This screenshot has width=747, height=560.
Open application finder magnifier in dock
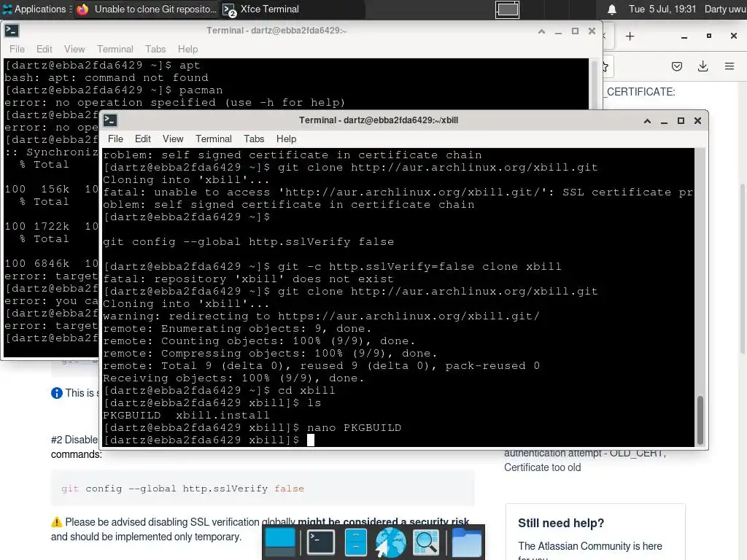pos(425,542)
